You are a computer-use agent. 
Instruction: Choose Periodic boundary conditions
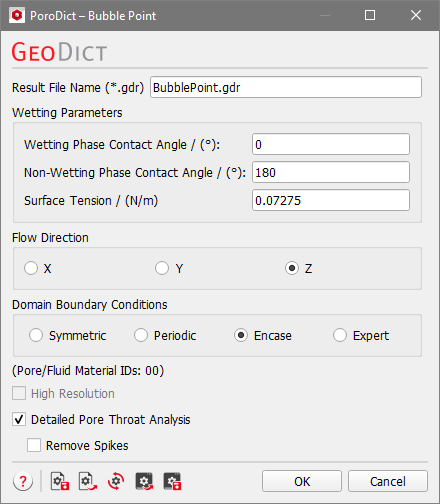(141, 335)
